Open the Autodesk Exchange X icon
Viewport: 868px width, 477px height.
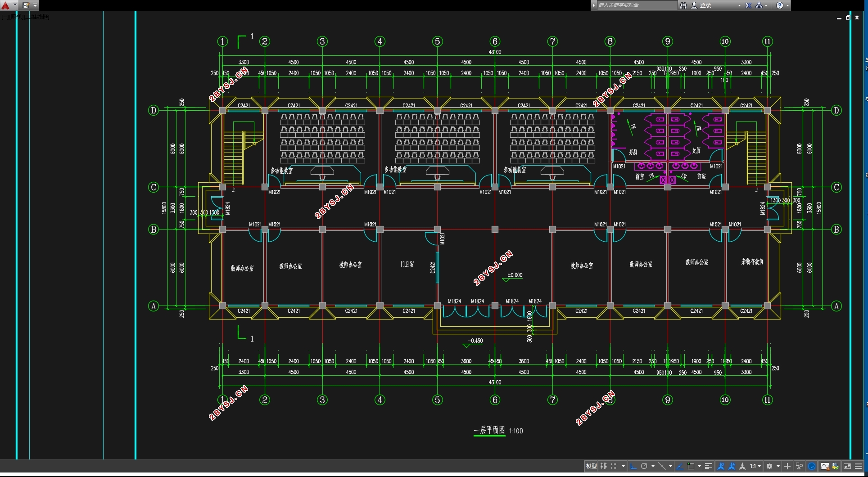(x=748, y=5)
